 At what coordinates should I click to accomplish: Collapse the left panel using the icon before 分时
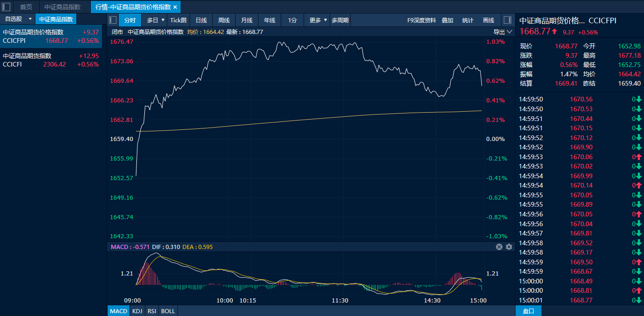[x=113, y=20]
